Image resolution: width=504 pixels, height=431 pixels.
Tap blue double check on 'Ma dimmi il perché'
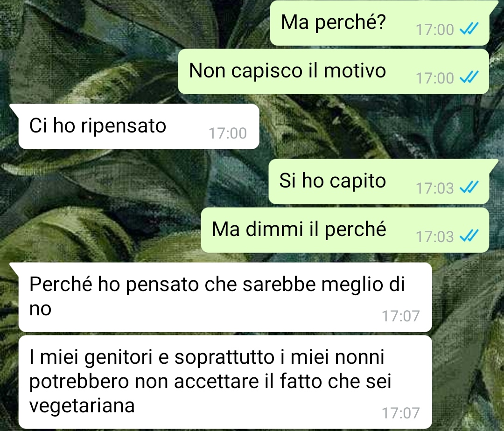[x=469, y=236]
